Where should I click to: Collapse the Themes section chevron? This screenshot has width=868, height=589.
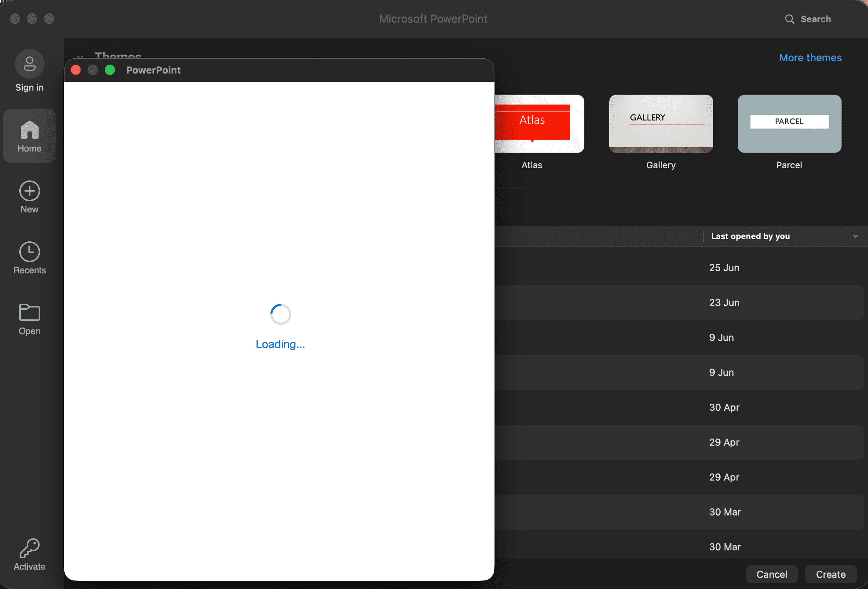point(80,57)
